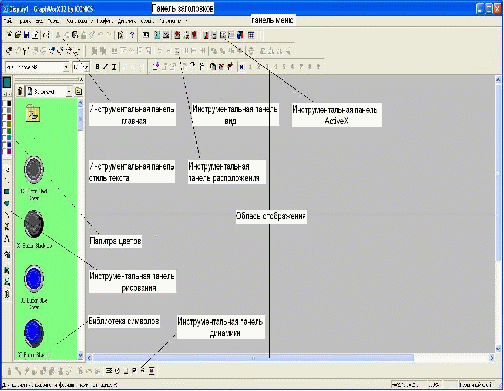The width and height of the screenshot is (504, 391).
Task: Pick the purple color swatch
Action: click(x=9, y=152)
